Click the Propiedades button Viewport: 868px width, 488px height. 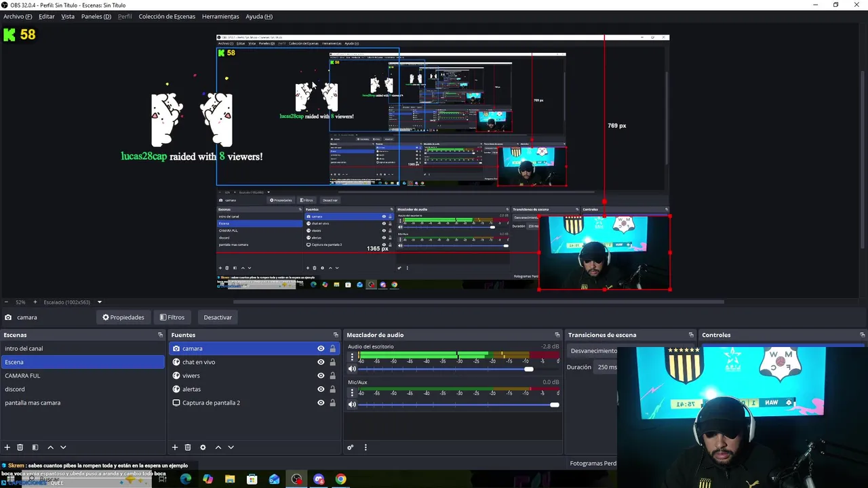point(123,317)
